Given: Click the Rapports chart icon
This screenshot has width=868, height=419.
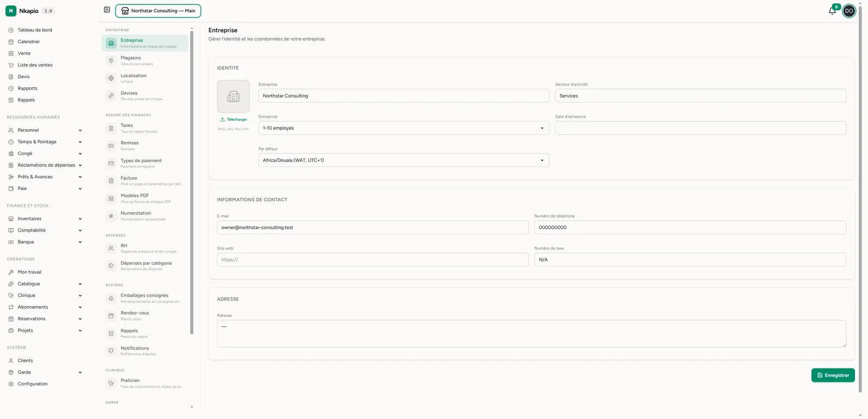Looking at the screenshot, I should click(x=11, y=88).
